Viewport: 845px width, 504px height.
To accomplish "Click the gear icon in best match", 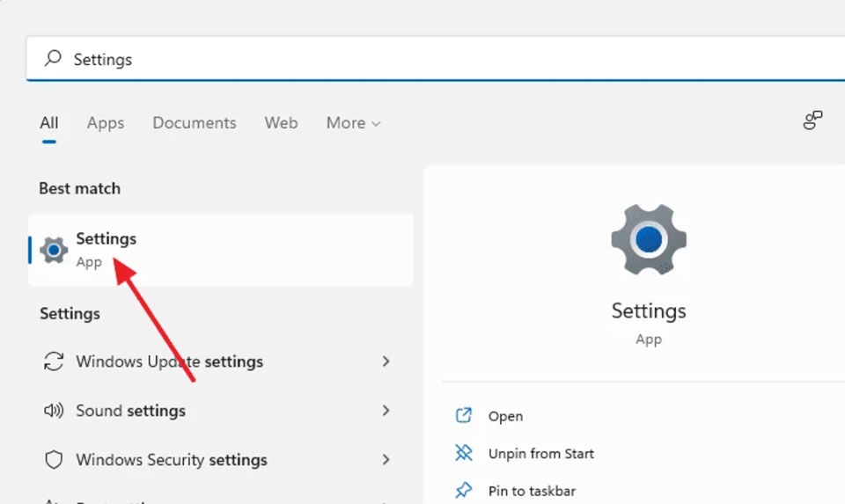I will point(54,250).
